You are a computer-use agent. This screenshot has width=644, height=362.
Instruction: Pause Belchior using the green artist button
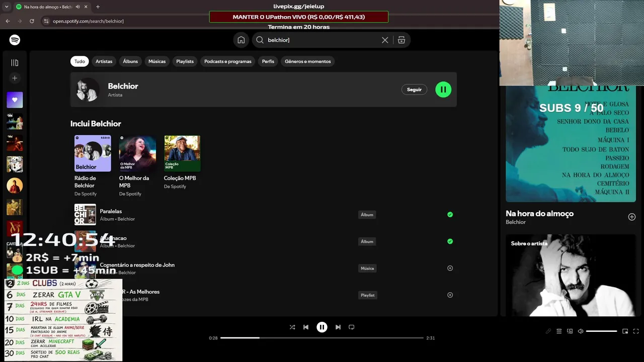(x=443, y=89)
